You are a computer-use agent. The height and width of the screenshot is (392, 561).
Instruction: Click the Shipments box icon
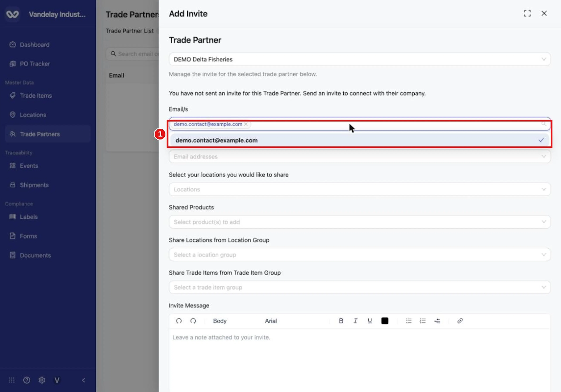pos(12,185)
